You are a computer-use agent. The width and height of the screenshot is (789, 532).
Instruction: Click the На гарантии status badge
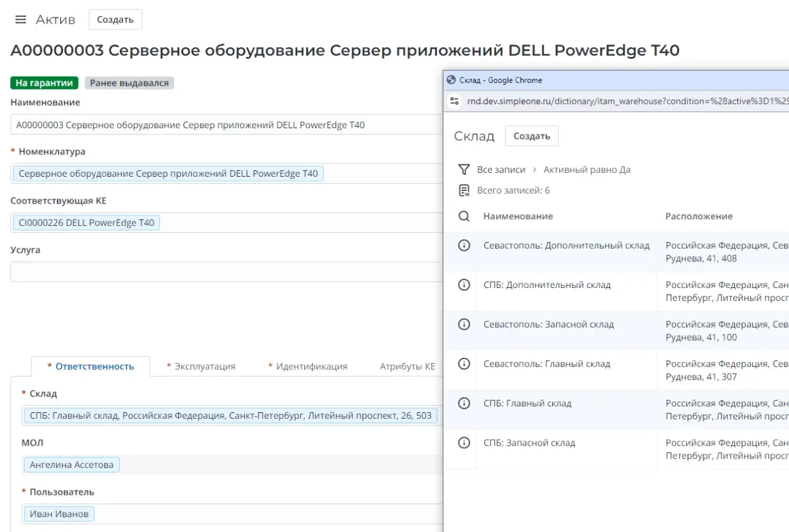44,83
